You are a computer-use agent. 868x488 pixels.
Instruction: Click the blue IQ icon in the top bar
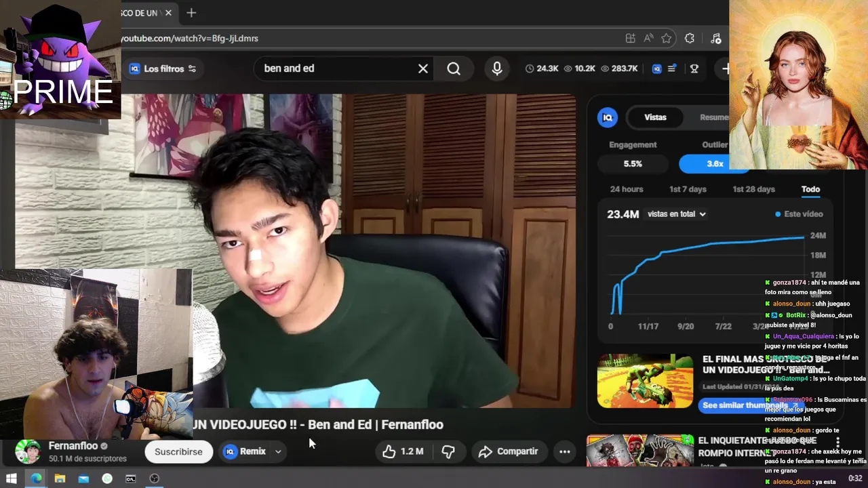(656, 68)
